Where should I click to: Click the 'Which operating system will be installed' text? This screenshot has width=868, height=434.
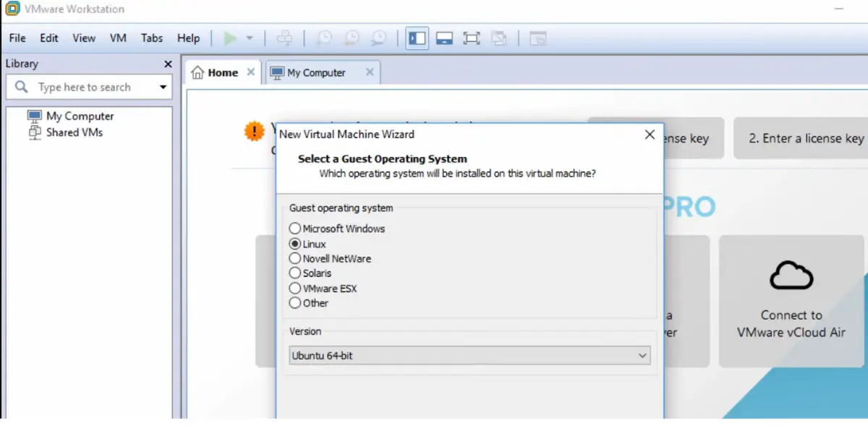tap(457, 174)
